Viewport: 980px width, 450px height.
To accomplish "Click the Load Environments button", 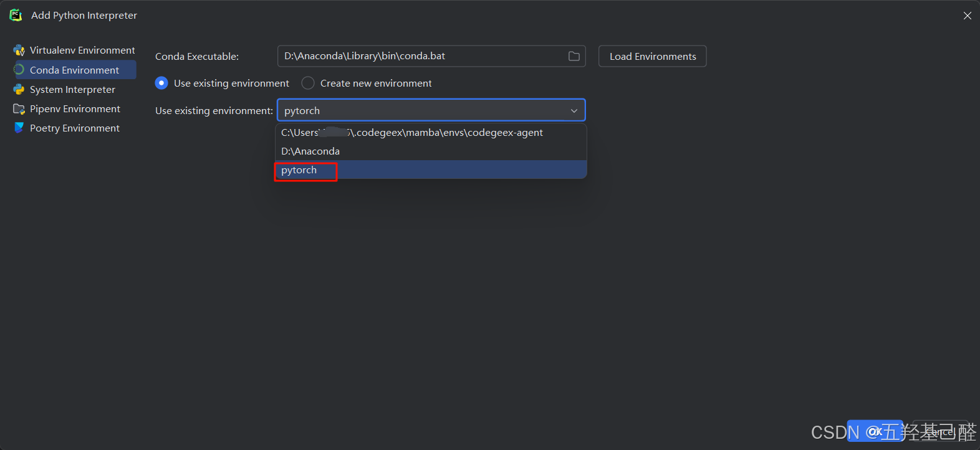I will [x=653, y=56].
